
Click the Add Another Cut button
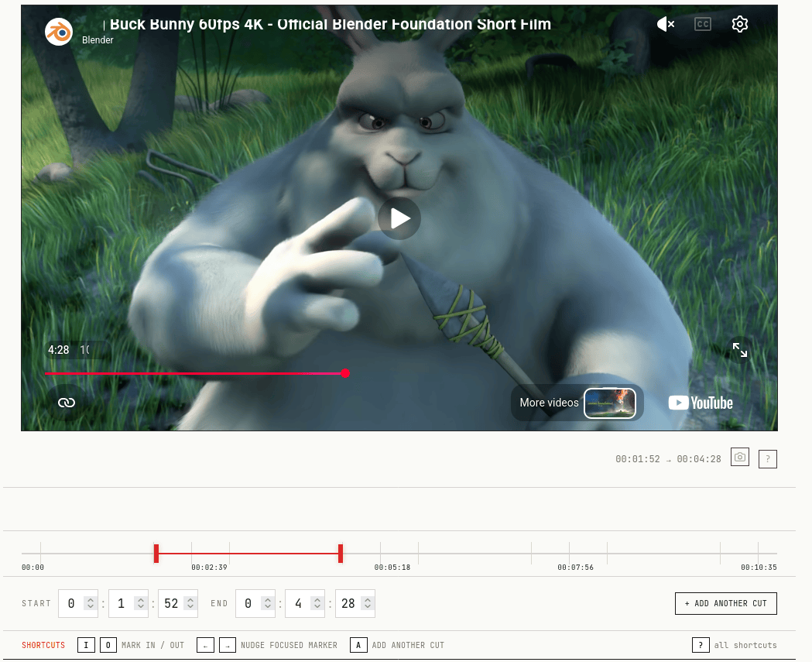click(x=726, y=603)
